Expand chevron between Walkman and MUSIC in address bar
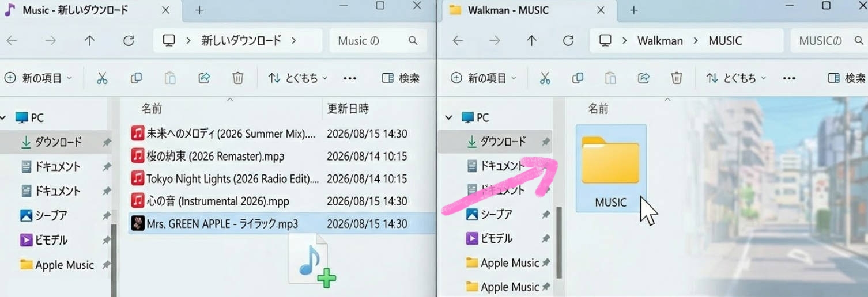 coord(696,41)
